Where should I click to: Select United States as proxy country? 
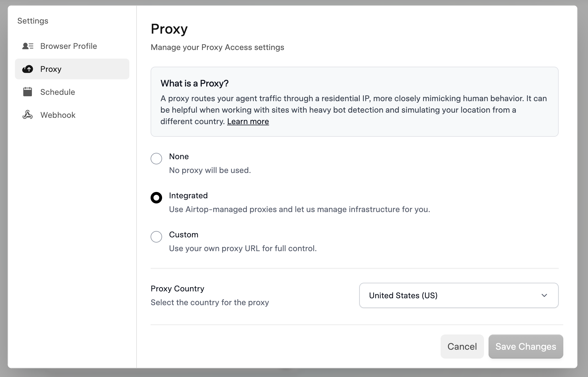click(458, 295)
